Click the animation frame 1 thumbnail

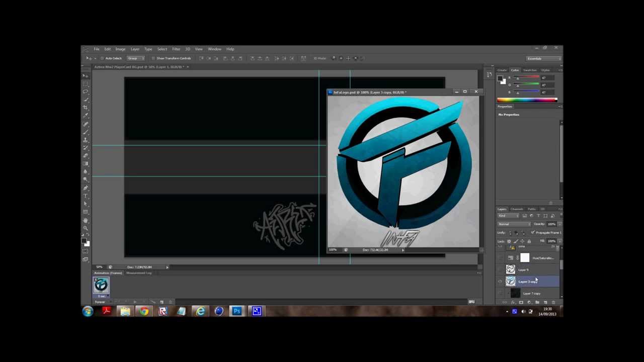pos(101,285)
